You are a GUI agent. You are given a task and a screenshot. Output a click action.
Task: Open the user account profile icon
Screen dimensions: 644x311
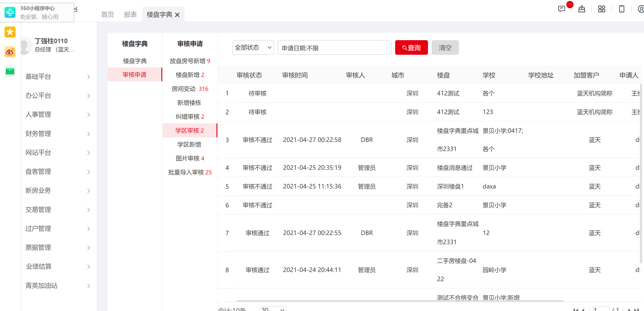[641, 9]
